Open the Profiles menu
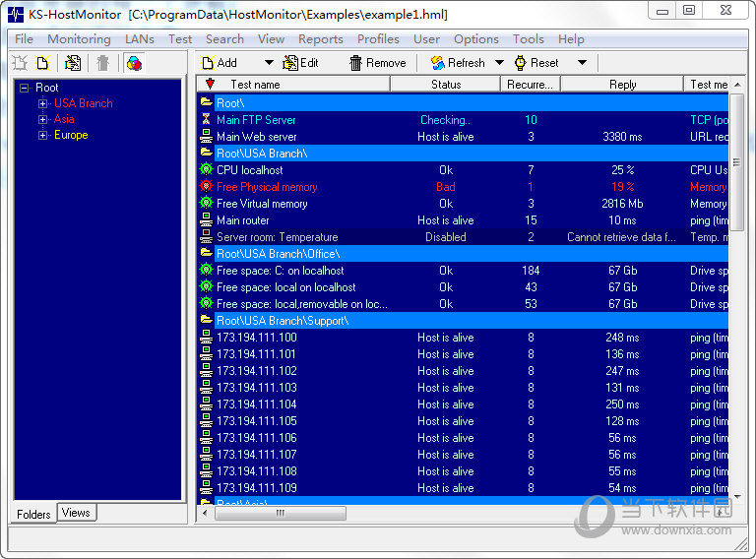The height and width of the screenshot is (559, 756). (378, 39)
